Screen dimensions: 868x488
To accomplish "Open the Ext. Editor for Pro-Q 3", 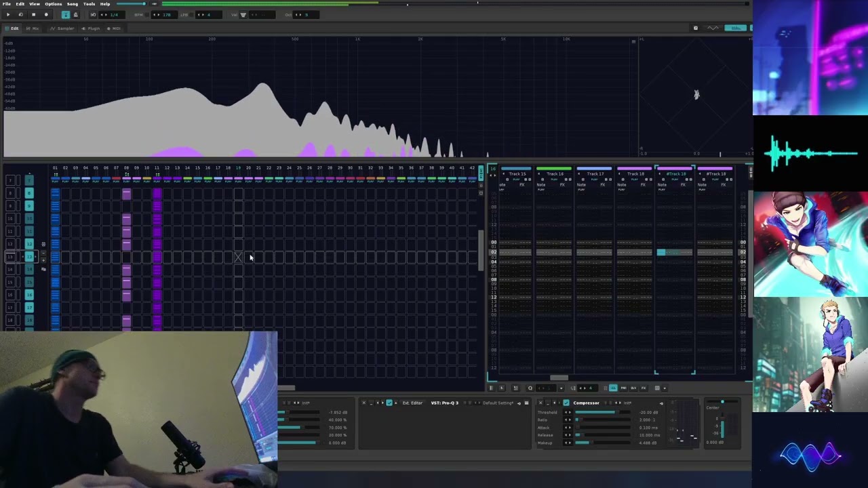I will pos(412,403).
